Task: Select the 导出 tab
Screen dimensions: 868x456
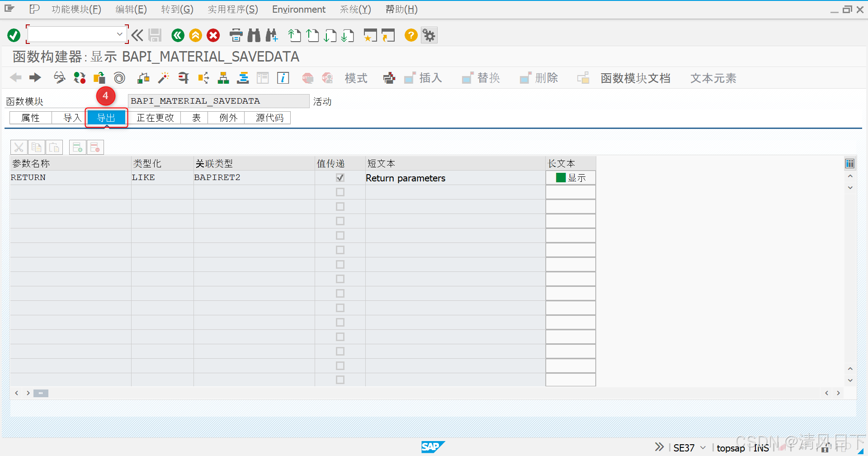Action: pos(106,118)
